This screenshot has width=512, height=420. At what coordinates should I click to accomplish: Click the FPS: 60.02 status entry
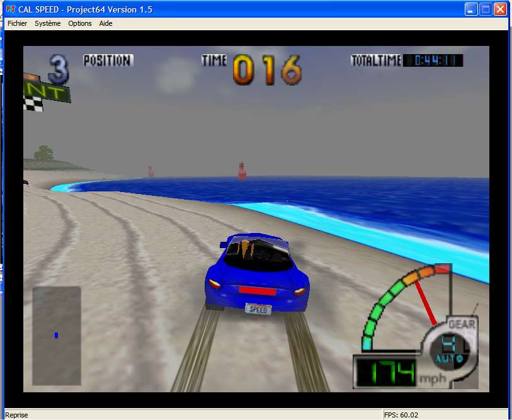pyautogui.click(x=401, y=415)
